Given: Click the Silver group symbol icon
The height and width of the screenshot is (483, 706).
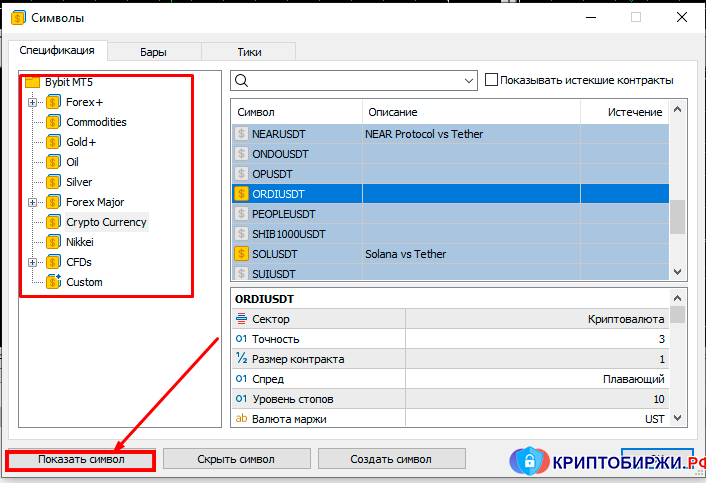Looking at the screenshot, I should [x=53, y=182].
